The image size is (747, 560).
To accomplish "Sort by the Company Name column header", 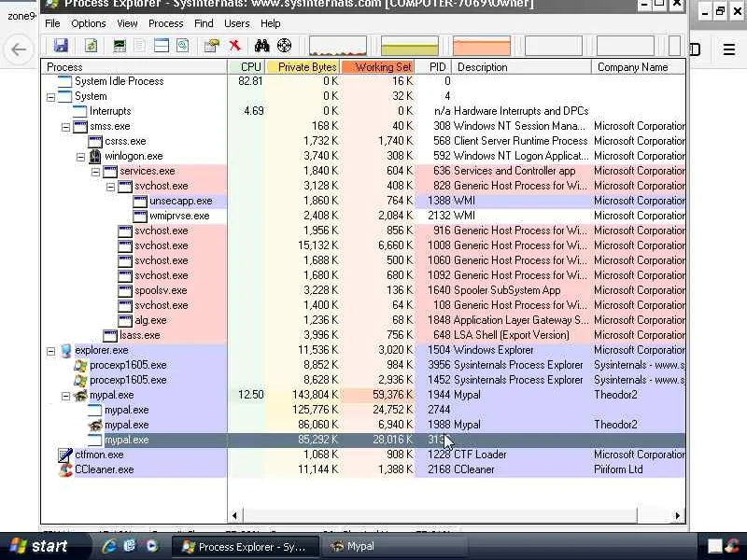I will tap(639, 67).
